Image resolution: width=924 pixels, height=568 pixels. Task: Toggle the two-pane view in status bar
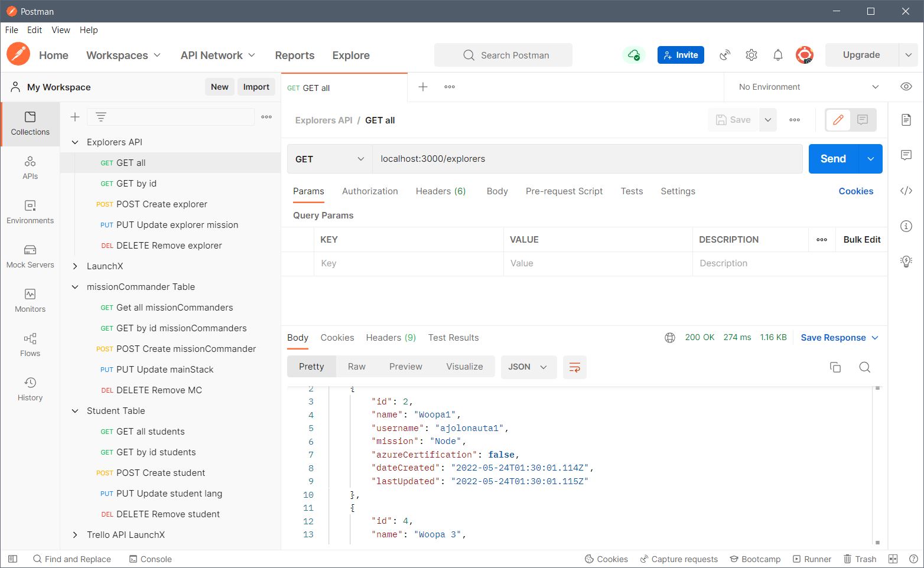(893, 559)
